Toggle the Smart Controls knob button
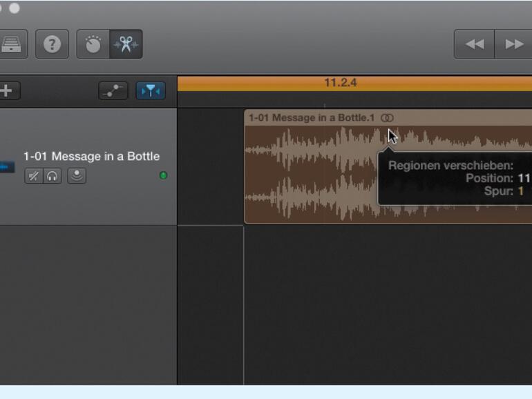532x399 pixels. click(x=93, y=44)
